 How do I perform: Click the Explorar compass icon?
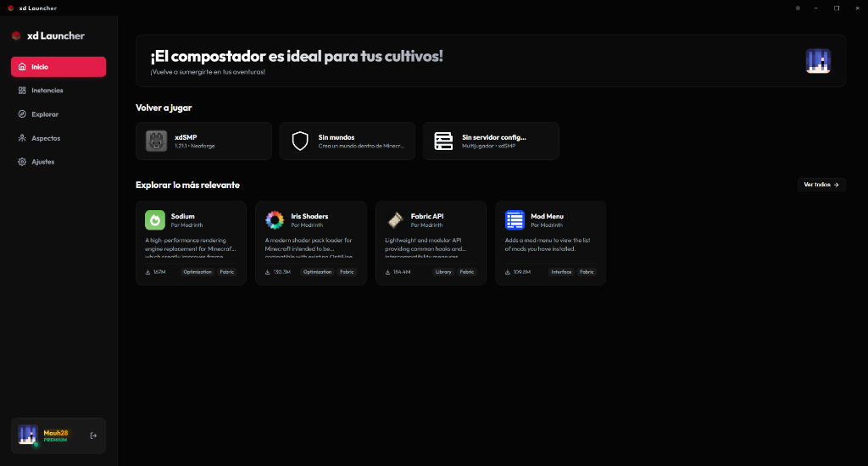click(x=22, y=114)
